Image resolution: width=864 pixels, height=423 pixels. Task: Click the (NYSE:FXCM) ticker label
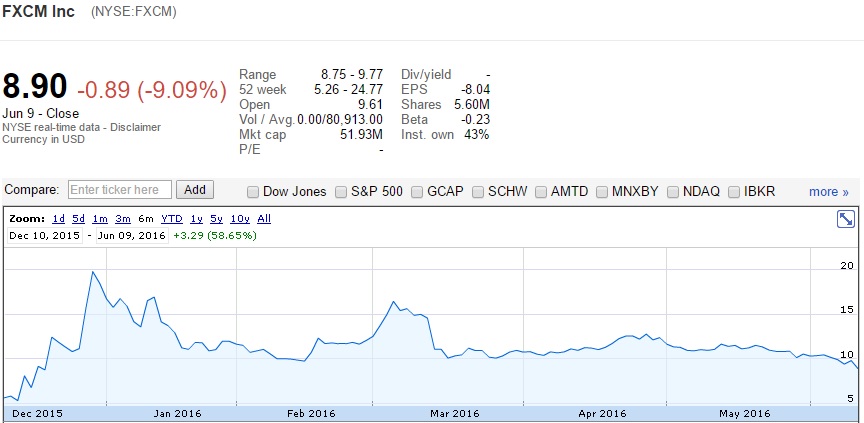point(134,12)
